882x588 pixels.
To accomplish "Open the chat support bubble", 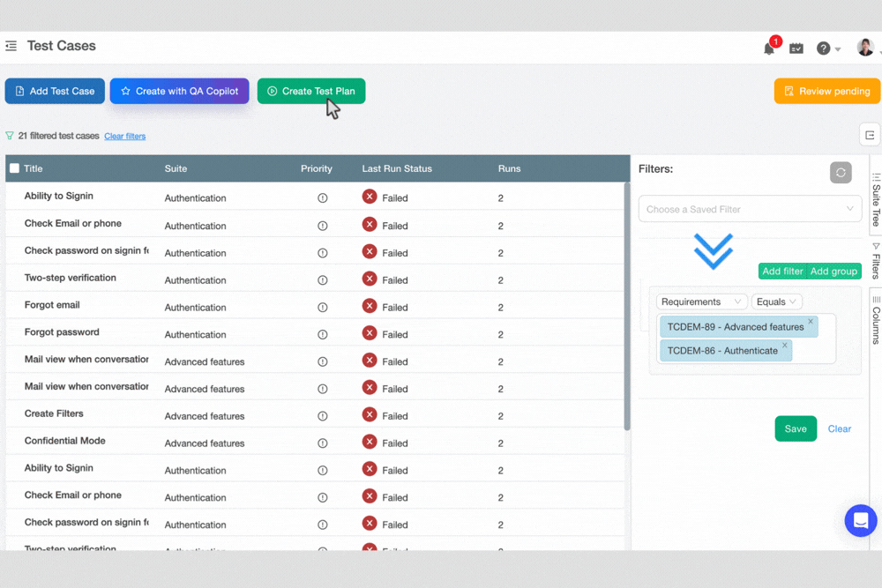I will click(x=860, y=520).
